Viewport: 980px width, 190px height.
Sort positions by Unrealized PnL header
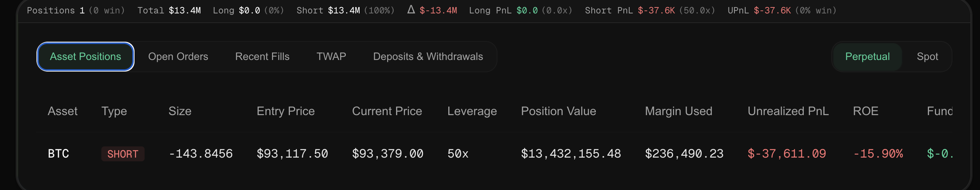click(x=788, y=111)
